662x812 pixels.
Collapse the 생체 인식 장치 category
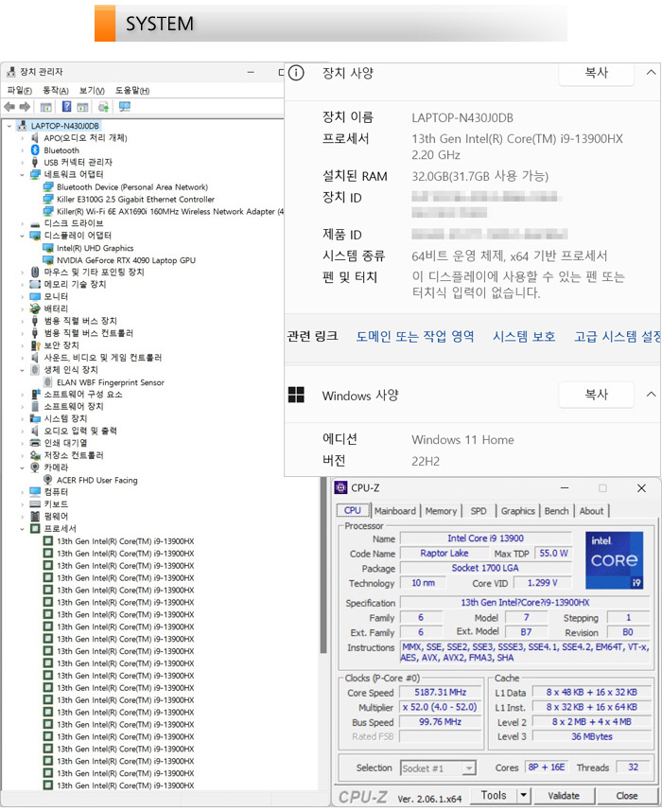[23, 370]
